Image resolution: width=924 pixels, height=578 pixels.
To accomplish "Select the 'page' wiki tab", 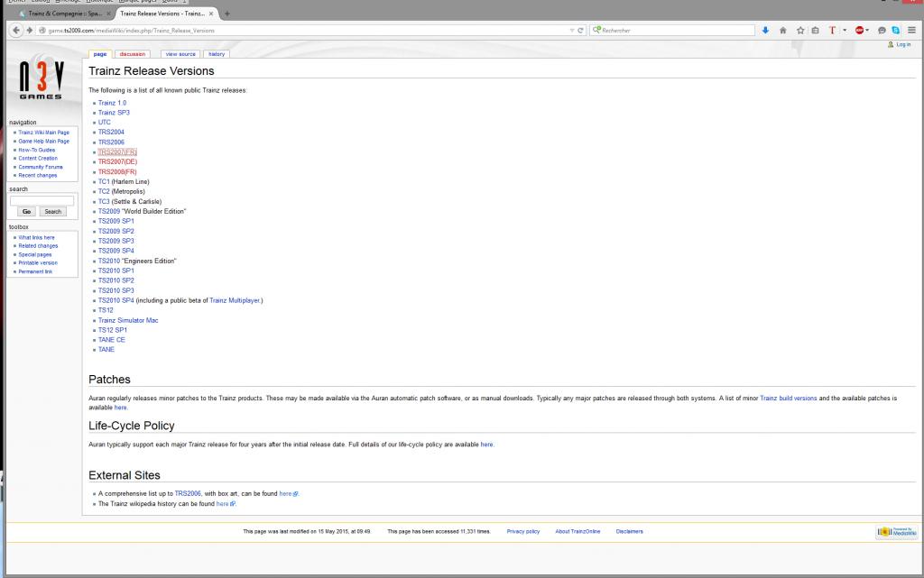I will click(100, 54).
